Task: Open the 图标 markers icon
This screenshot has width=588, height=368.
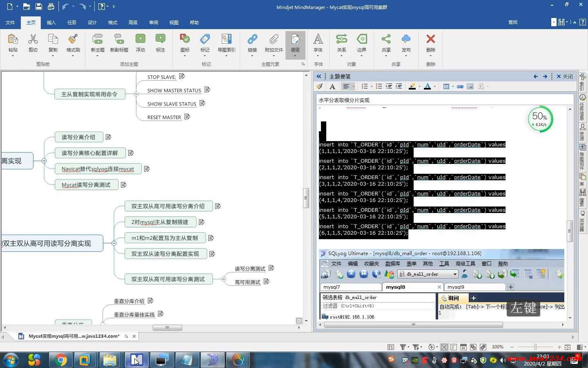Action: 185,39
